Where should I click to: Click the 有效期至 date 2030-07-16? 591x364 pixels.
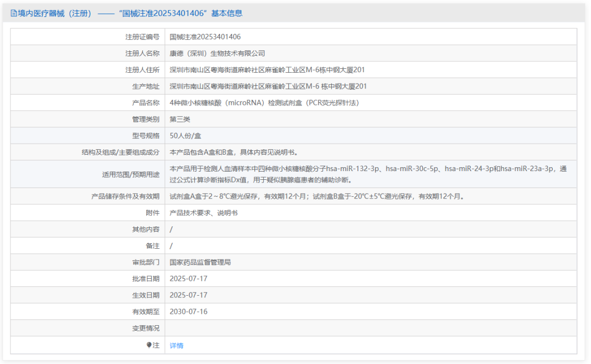coord(189,312)
